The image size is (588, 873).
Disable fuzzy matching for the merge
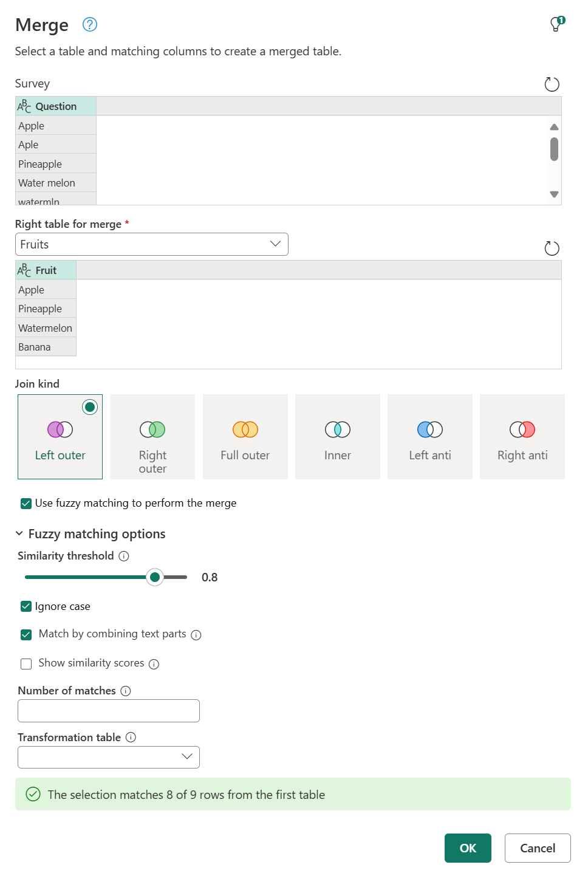(26, 503)
